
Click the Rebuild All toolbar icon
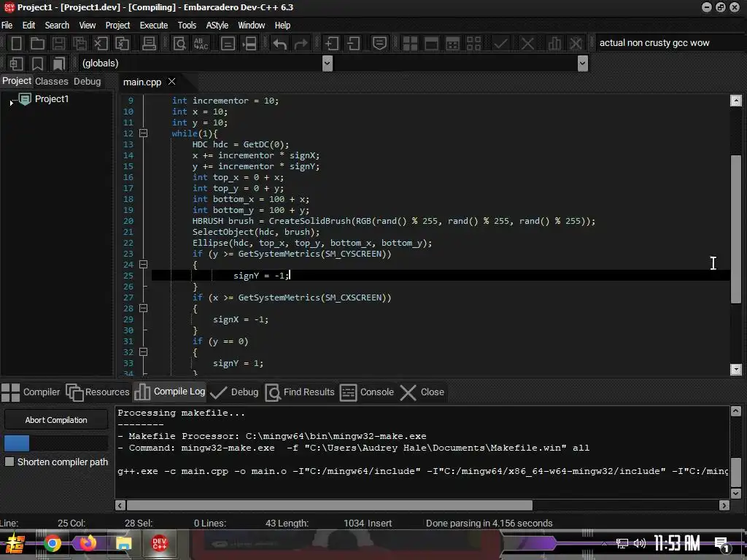(x=473, y=43)
